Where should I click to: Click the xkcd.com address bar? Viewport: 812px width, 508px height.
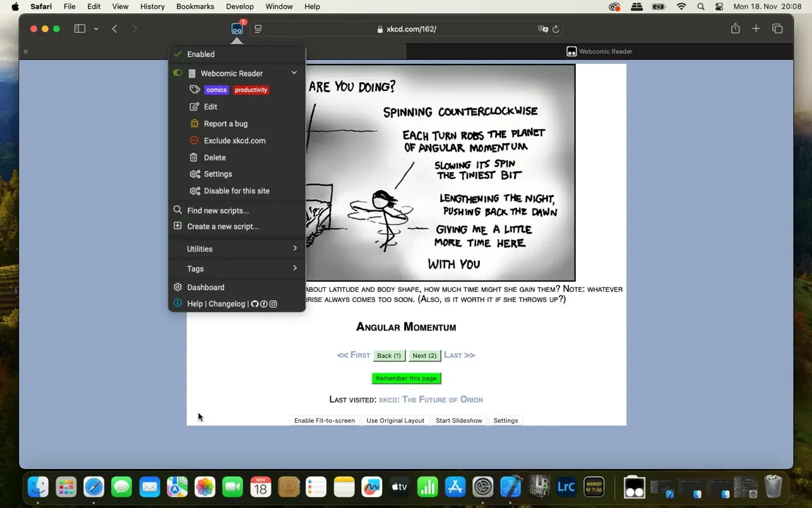(x=410, y=29)
